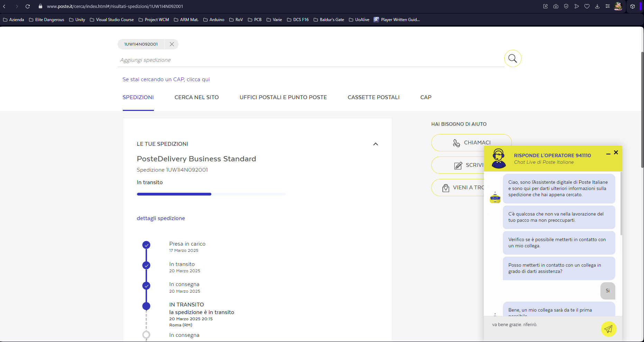Click the browser address bar URL
This screenshot has height=342, width=644.
tap(115, 6)
